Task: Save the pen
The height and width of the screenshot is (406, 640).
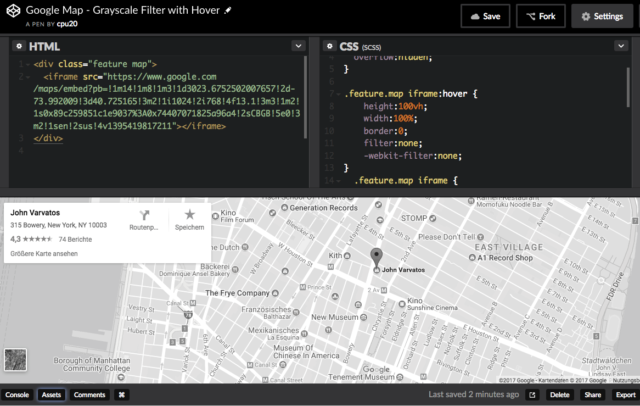Action: point(485,16)
